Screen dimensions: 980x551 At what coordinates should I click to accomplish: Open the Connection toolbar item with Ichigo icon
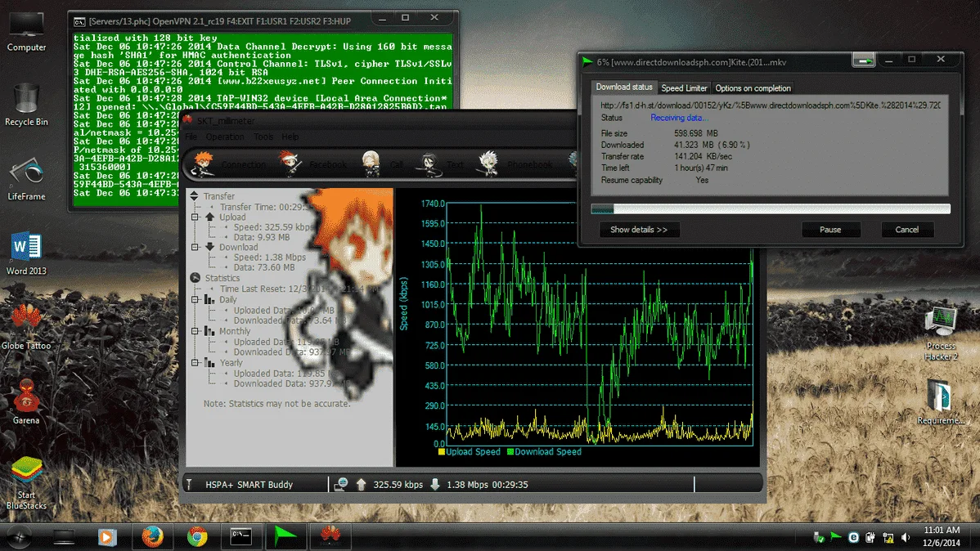tap(229, 164)
